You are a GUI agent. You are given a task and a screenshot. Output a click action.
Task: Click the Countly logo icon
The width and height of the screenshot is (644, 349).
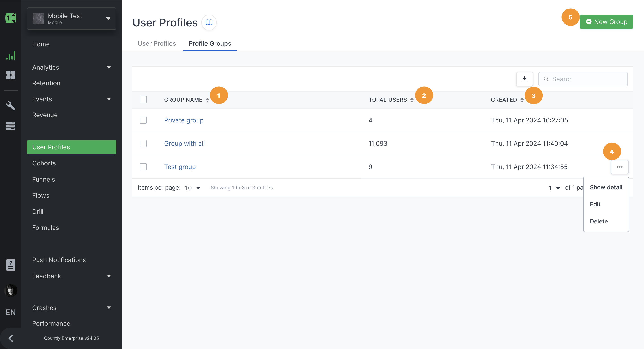(11, 18)
